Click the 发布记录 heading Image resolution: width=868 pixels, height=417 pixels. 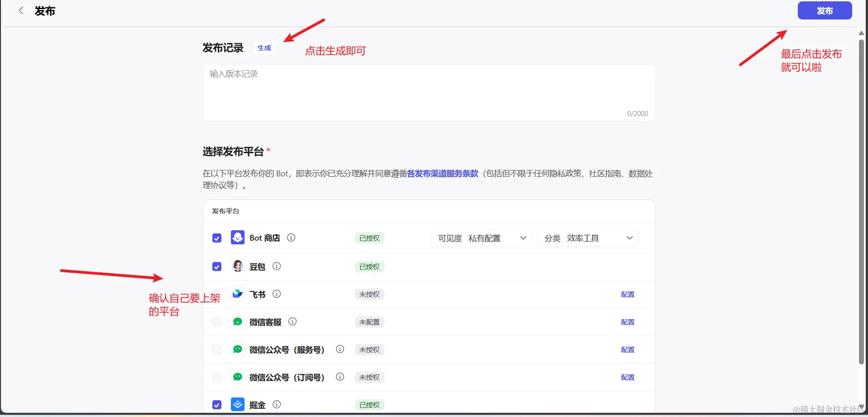click(x=223, y=48)
